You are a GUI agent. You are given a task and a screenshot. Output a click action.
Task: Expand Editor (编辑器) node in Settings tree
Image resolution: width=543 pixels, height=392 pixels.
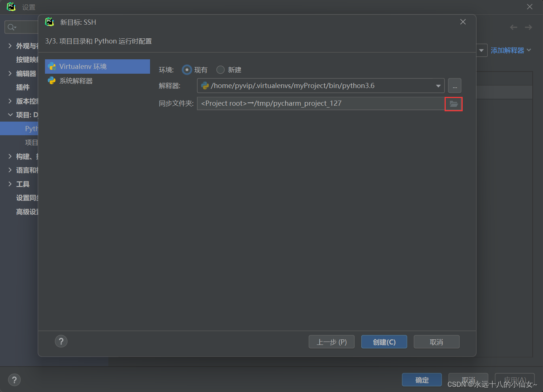coord(10,73)
